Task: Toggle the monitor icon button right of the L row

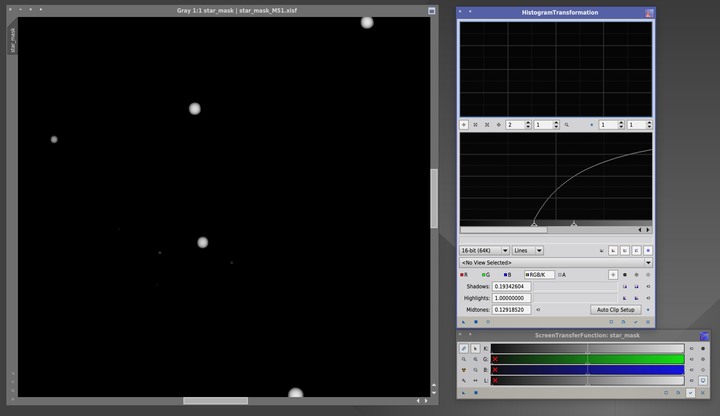Action: coord(703,380)
